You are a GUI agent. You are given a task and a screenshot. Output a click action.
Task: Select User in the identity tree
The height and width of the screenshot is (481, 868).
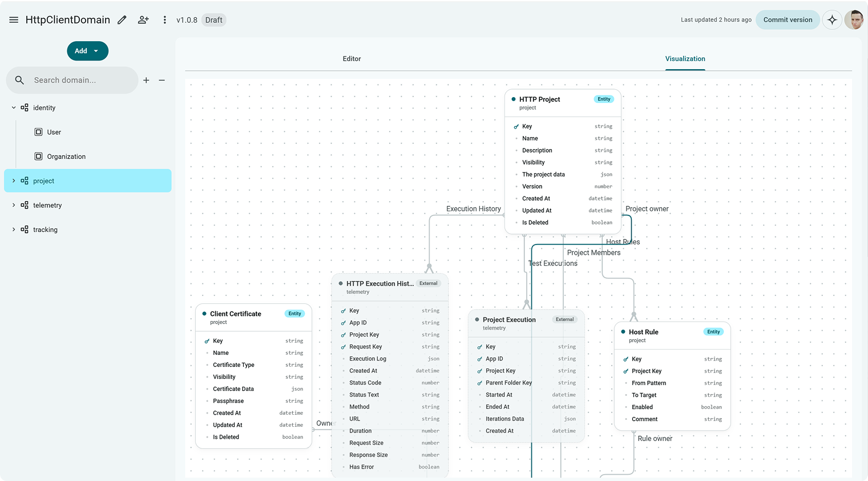[54, 132]
